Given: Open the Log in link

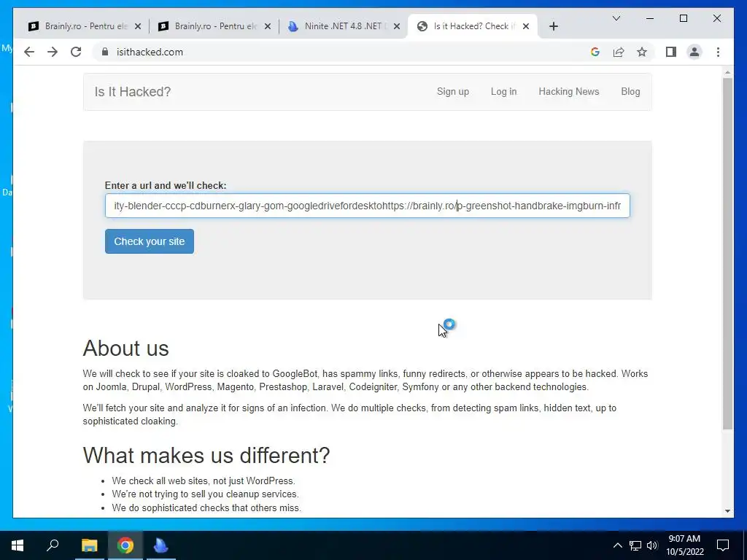Looking at the screenshot, I should 503,91.
